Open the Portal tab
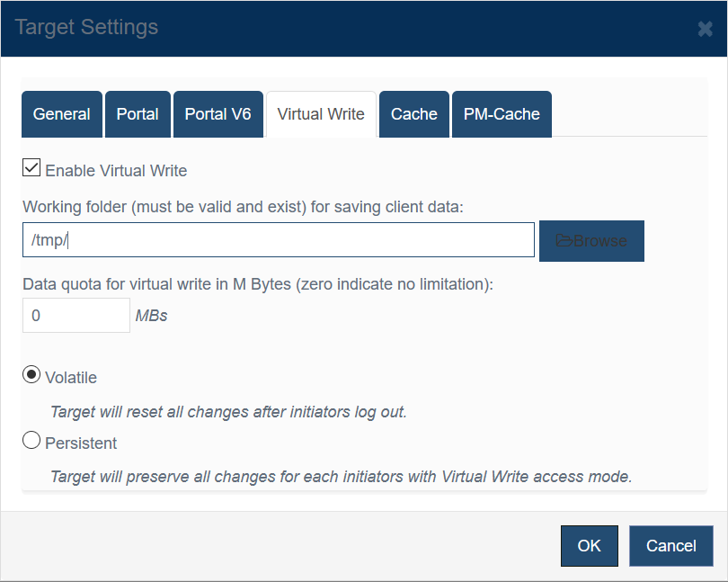The height and width of the screenshot is (582, 728). click(x=138, y=114)
